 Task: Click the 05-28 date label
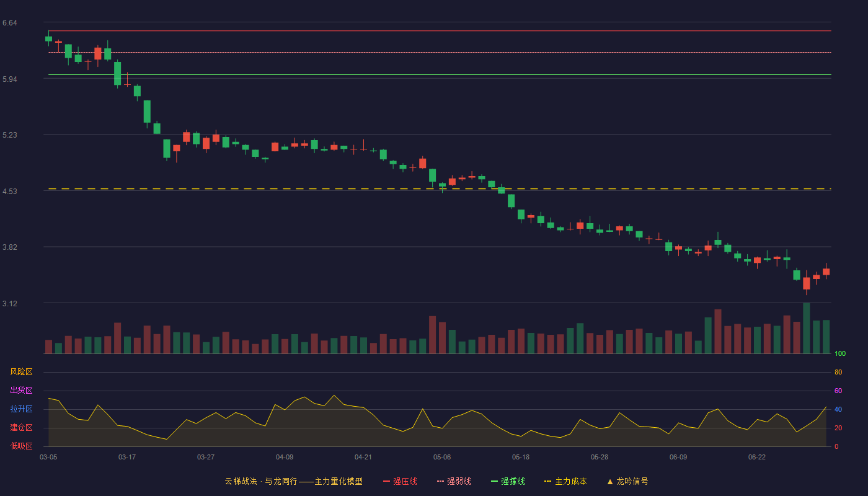(600, 457)
